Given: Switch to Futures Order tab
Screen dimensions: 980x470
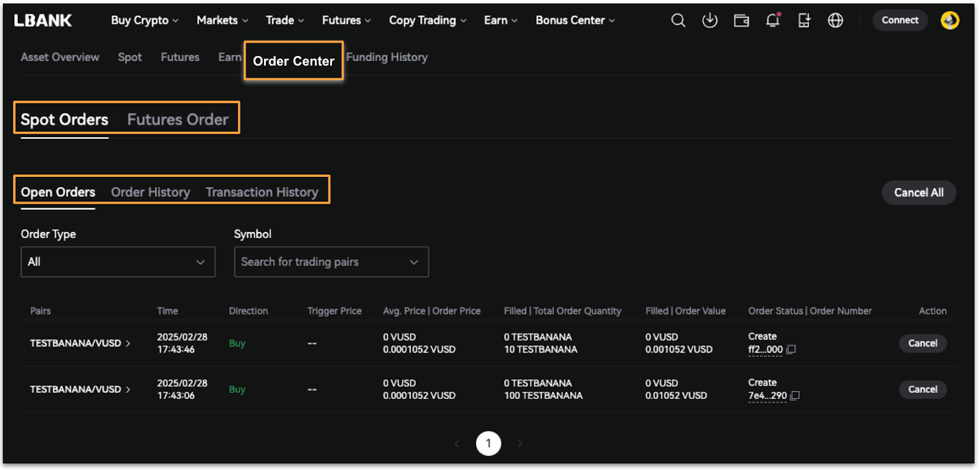Looking at the screenshot, I should point(178,119).
